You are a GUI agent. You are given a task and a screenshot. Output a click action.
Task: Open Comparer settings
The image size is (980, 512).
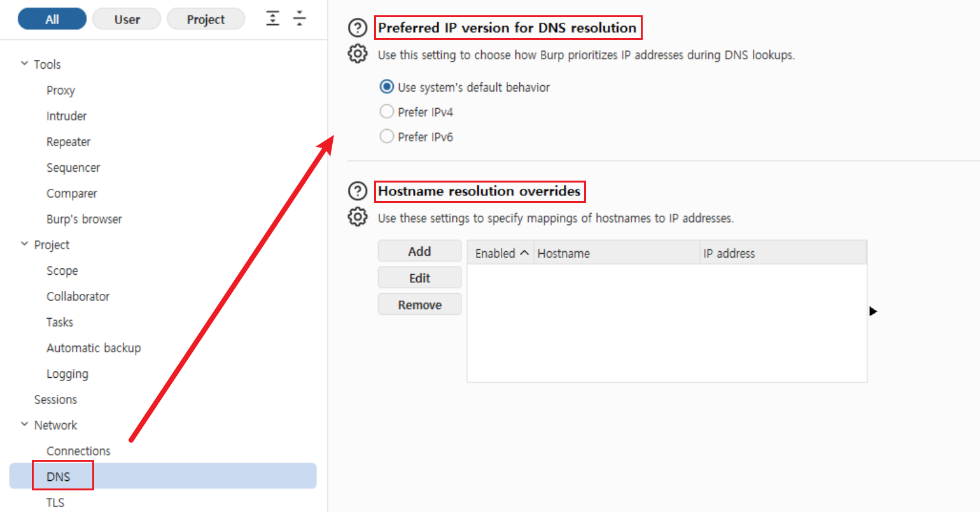tap(71, 193)
